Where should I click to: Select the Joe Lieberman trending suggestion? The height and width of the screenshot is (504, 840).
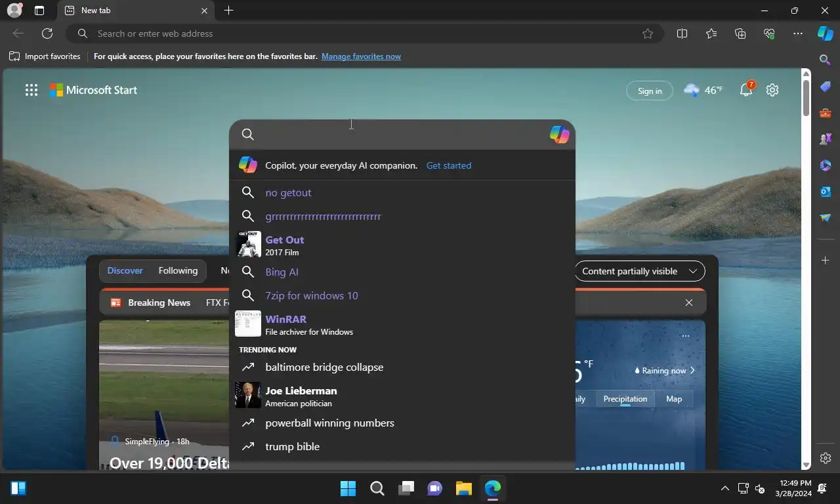point(402,395)
